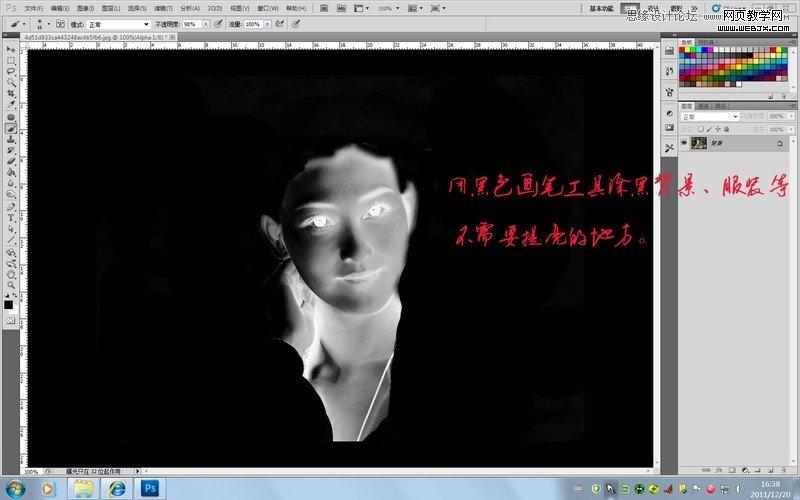Launch Bridge from the application bar

click(324, 8)
